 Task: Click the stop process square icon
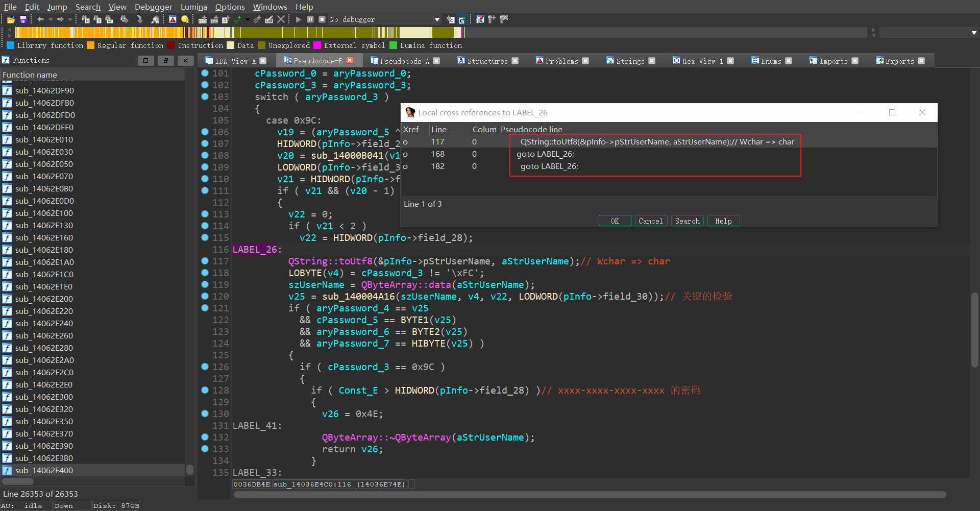322,19
